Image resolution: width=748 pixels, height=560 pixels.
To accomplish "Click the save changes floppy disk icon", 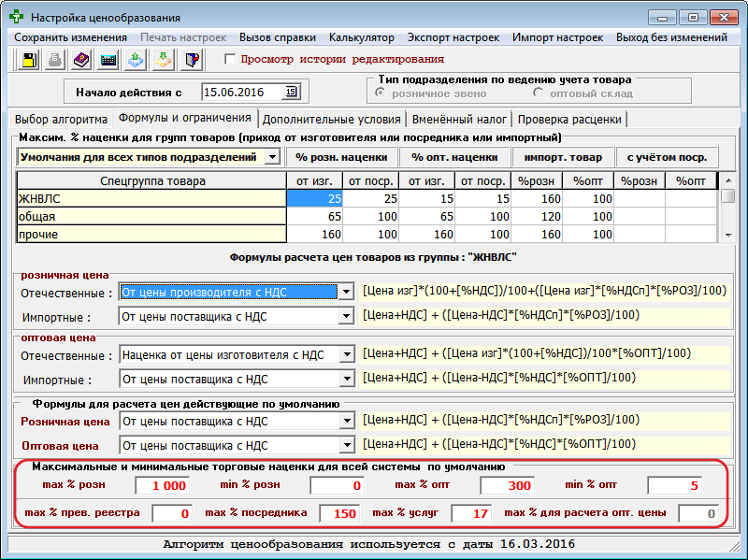I will (x=28, y=60).
